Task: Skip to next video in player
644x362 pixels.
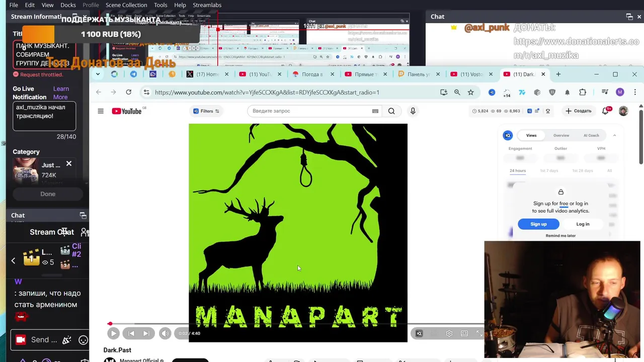Action: 146,333
